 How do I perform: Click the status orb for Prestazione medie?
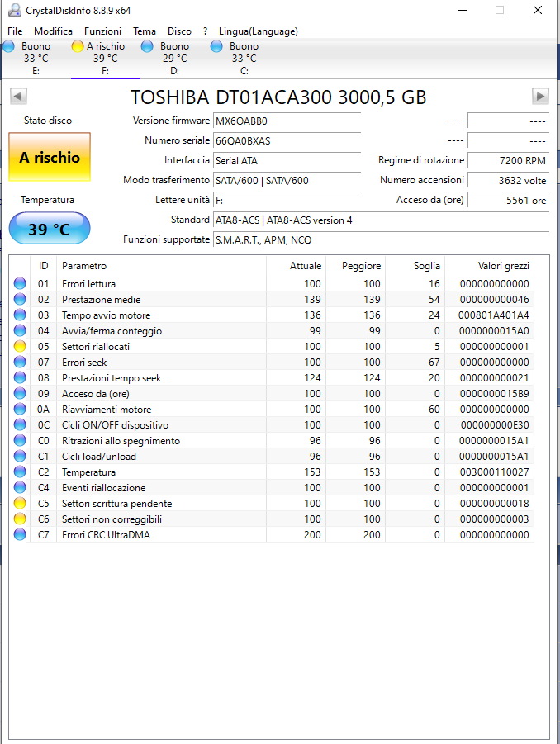20,299
